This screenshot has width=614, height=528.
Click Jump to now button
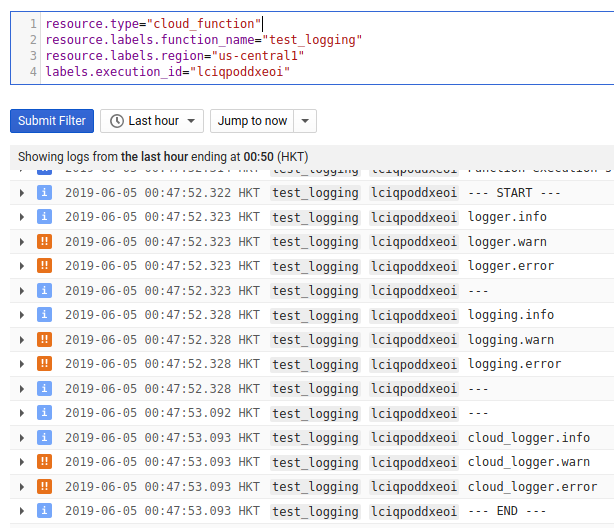pos(252,121)
